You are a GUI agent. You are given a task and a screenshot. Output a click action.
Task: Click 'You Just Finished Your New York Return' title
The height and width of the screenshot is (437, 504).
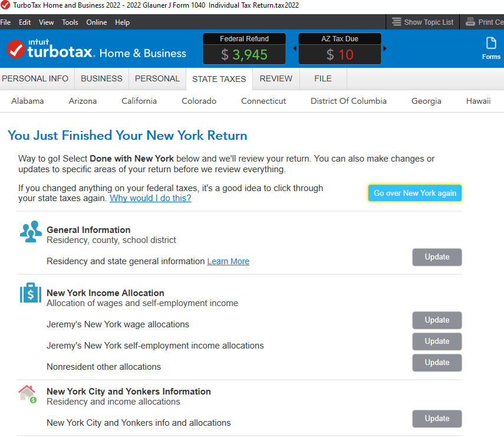[127, 136]
